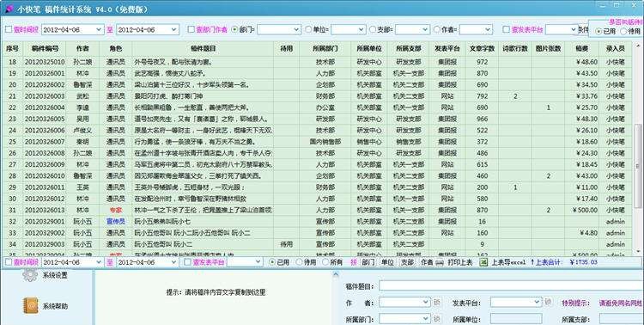Select 已用 radio in the bottom bar
The image size is (644, 325).
tap(272, 262)
